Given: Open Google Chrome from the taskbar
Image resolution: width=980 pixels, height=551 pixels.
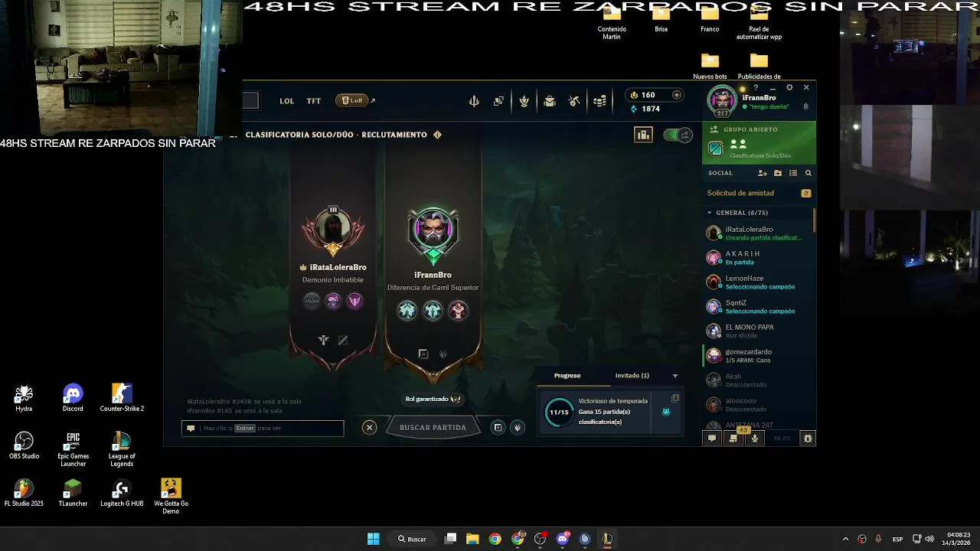Looking at the screenshot, I should click(x=495, y=539).
